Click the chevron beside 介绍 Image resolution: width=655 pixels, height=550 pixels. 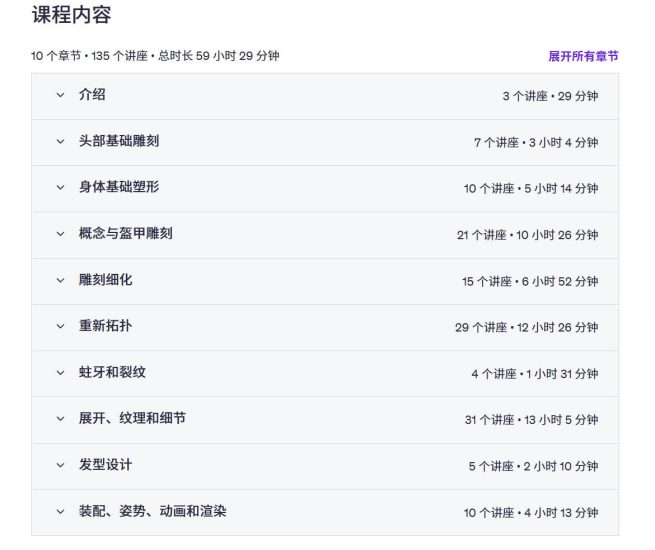[x=60, y=96]
